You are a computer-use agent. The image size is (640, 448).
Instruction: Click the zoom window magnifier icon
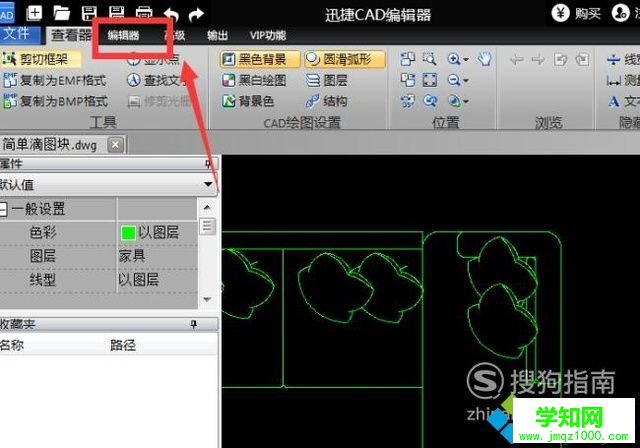pyautogui.click(x=429, y=60)
